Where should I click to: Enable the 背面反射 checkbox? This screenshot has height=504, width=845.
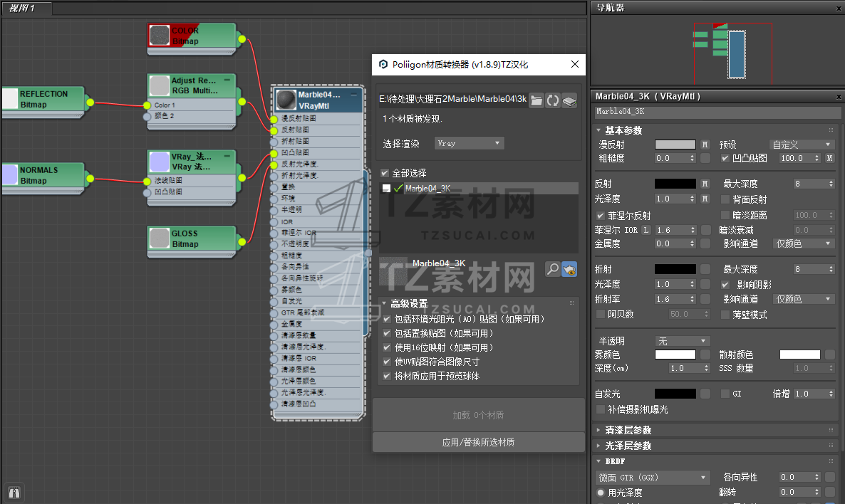click(725, 199)
